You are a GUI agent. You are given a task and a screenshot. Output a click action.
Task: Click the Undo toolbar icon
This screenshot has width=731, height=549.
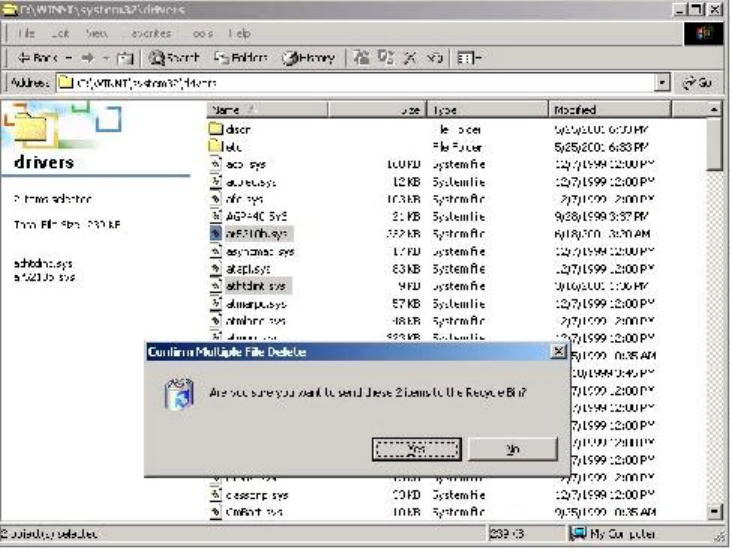click(434, 57)
